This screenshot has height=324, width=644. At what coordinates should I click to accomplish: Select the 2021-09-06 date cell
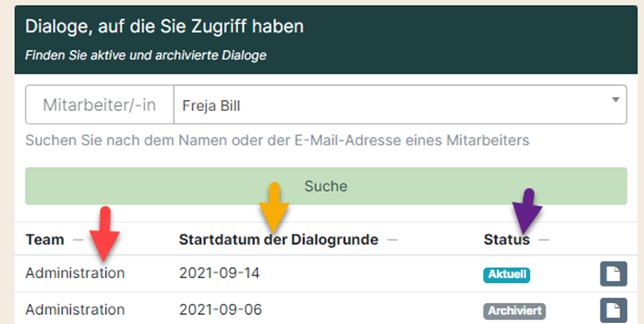pyautogui.click(x=221, y=310)
